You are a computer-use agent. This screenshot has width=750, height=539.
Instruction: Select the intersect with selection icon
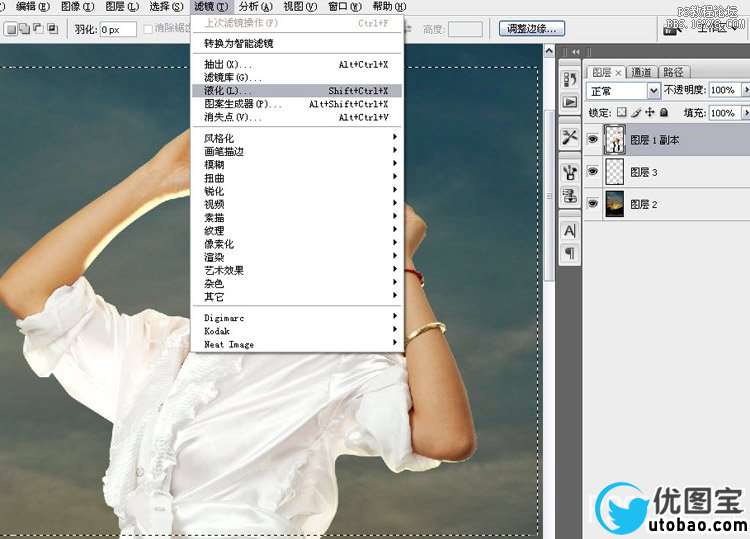[52, 29]
